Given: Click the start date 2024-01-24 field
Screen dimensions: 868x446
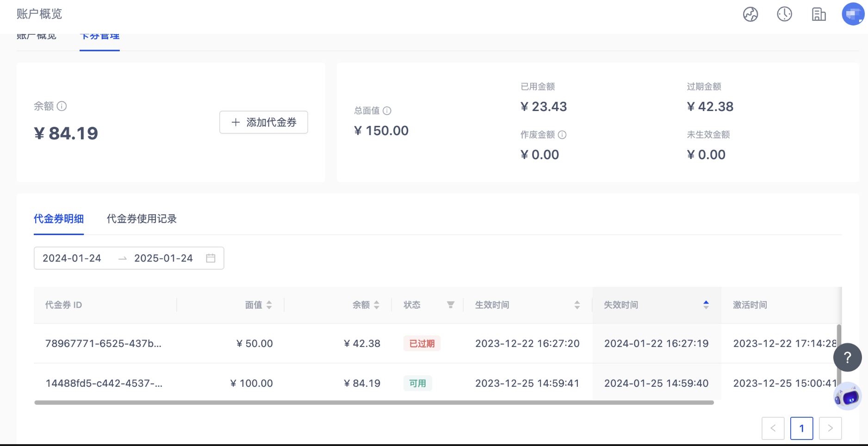Looking at the screenshot, I should point(72,258).
